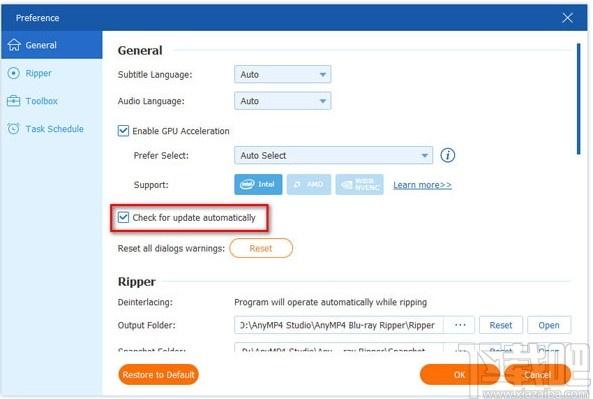Click the Ripper disc icon

tap(13, 73)
